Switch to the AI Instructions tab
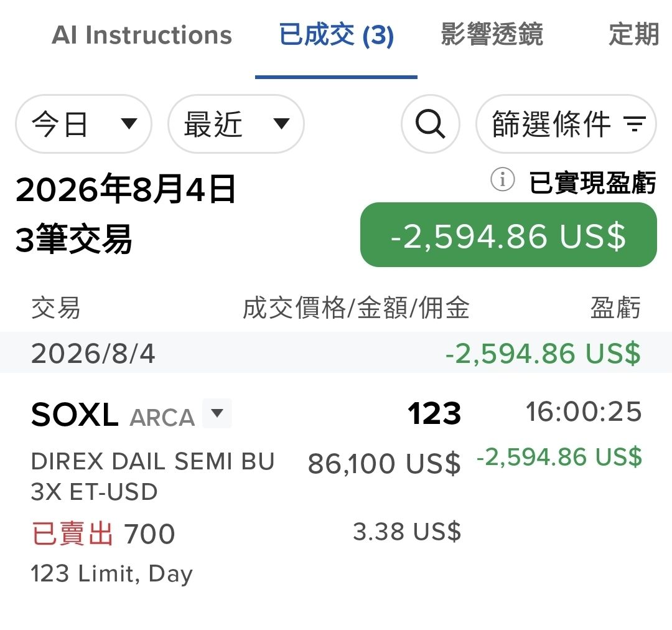 click(142, 35)
